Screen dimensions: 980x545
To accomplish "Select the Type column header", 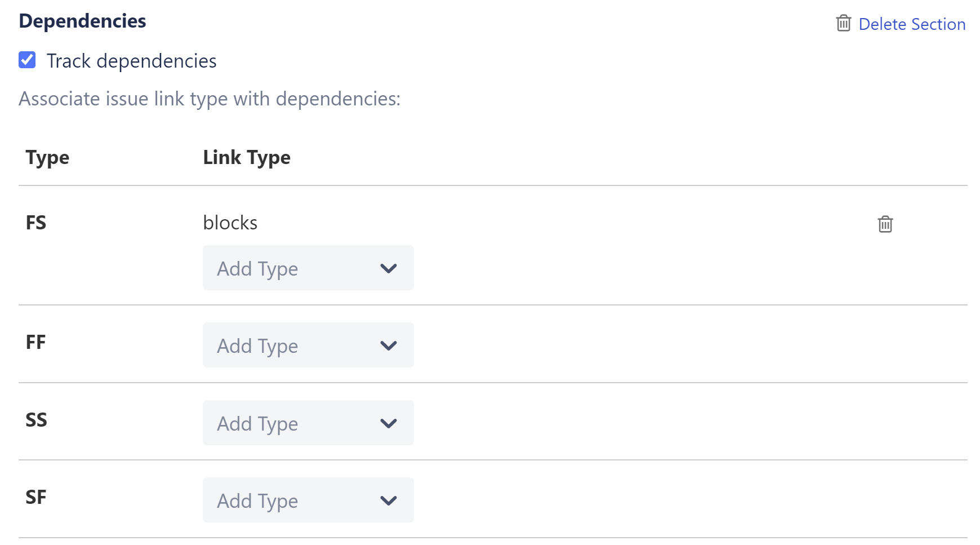I will point(47,157).
